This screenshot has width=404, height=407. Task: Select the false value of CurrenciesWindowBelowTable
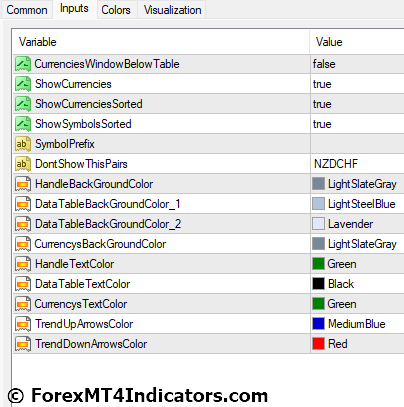coord(324,64)
